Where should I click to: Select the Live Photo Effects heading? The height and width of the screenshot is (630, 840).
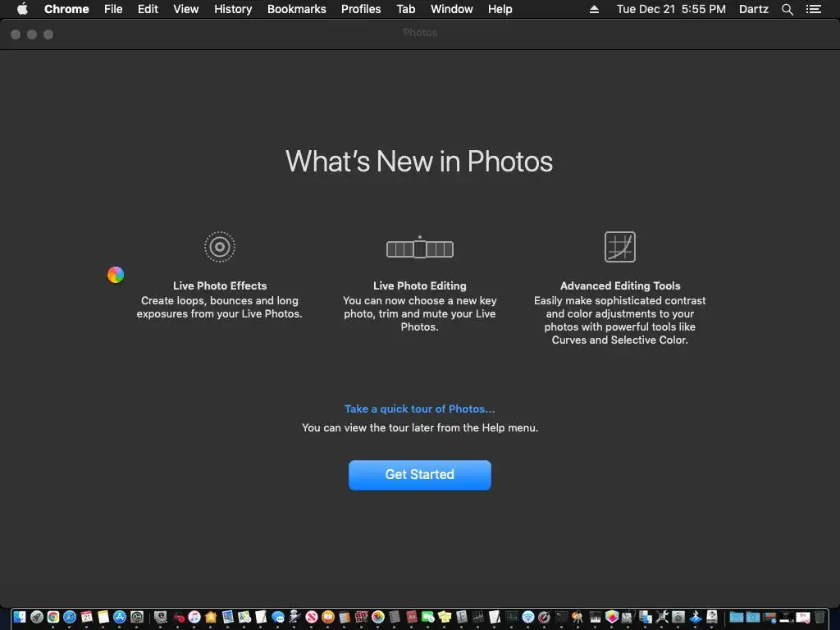tap(220, 285)
